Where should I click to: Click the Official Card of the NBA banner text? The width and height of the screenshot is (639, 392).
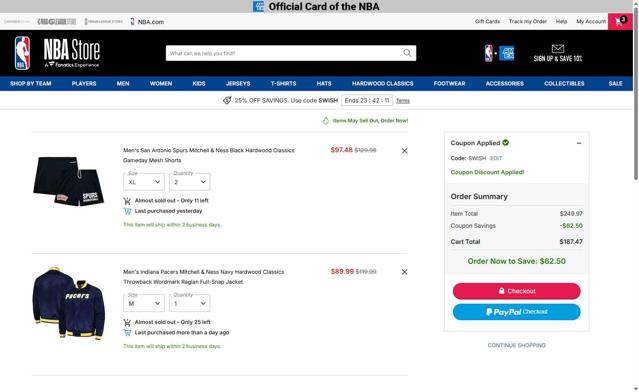(324, 7)
